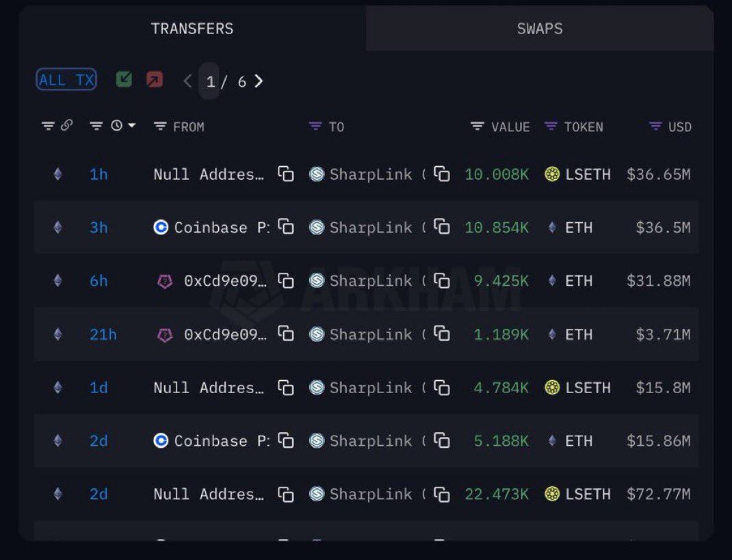732x560 pixels.
Task: Click Ethereum chain icon in 6h row
Action: point(58,280)
